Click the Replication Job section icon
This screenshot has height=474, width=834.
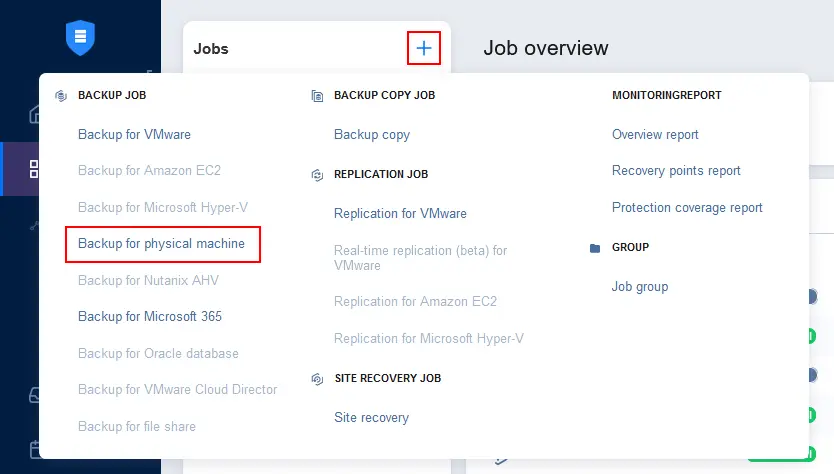click(317, 175)
